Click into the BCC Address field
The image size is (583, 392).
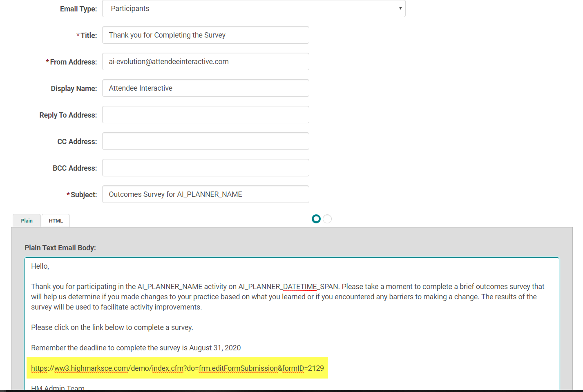pos(206,168)
